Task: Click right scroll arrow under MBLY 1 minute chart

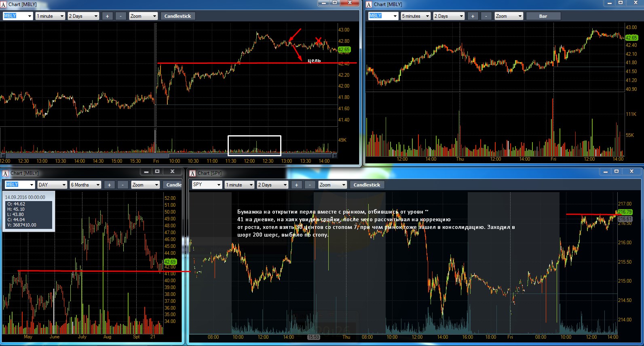Action: click(x=335, y=155)
